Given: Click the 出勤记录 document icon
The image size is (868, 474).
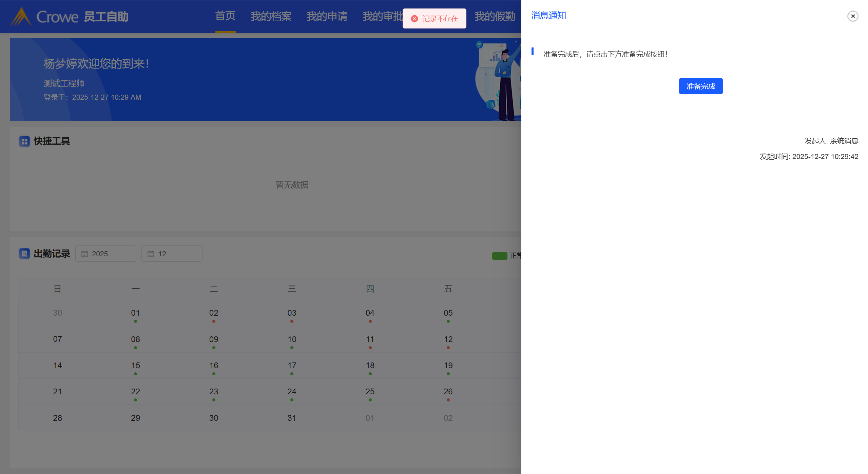Looking at the screenshot, I should pyautogui.click(x=24, y=254).
